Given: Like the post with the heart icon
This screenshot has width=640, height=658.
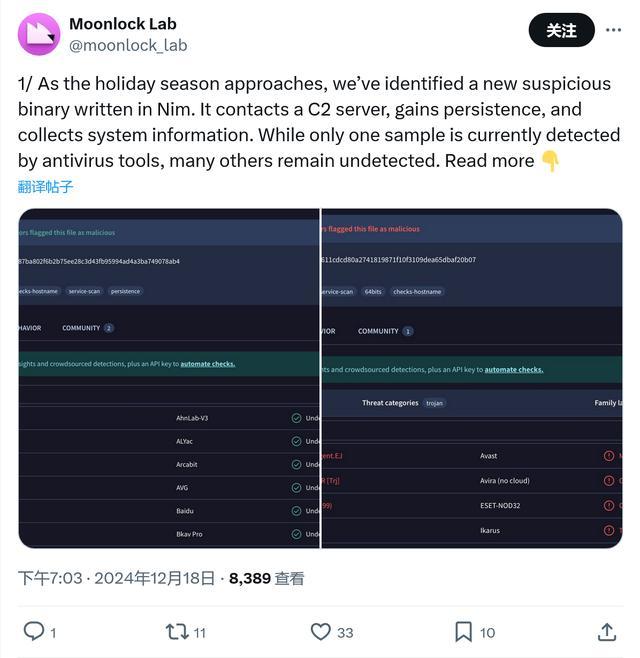Looking at the screenshot, I should tap(320, 631).
